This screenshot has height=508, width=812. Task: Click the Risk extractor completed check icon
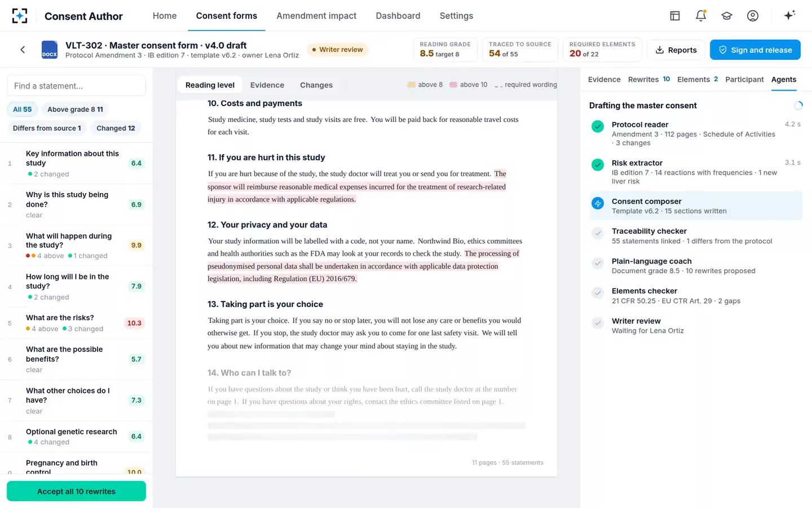[x=598, y=165]
